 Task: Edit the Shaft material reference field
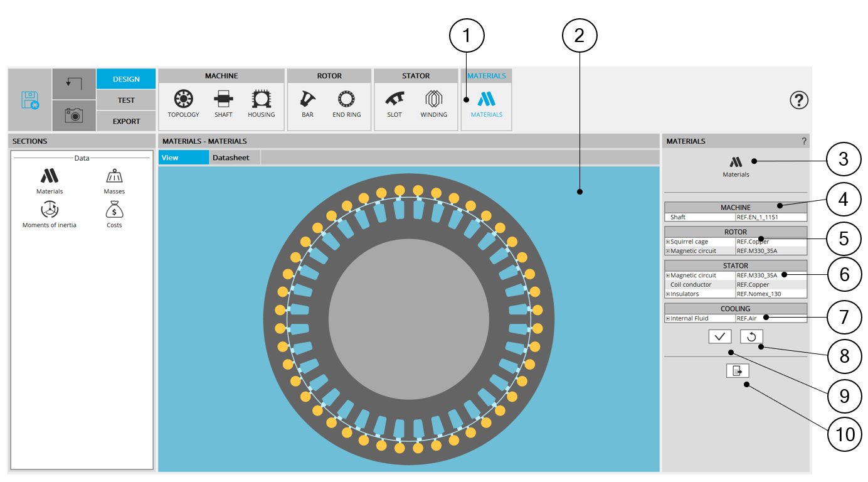(770, 217)
